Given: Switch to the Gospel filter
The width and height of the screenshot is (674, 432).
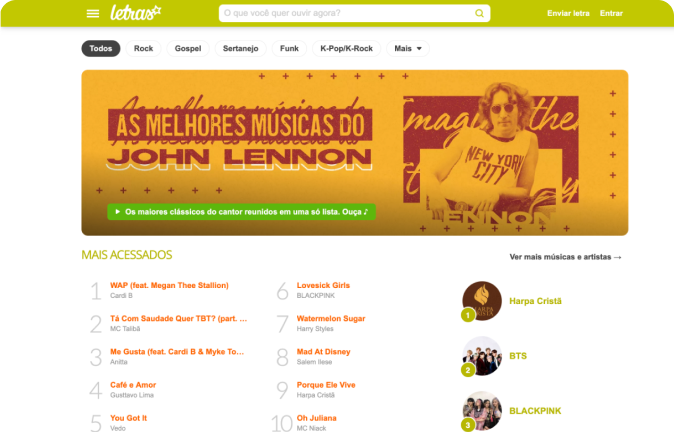Looking at the screenshot, I should pos(188,49).
